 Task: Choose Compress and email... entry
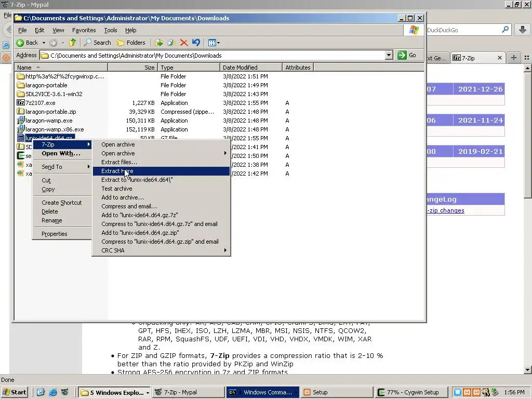click(x=161, y=206)
